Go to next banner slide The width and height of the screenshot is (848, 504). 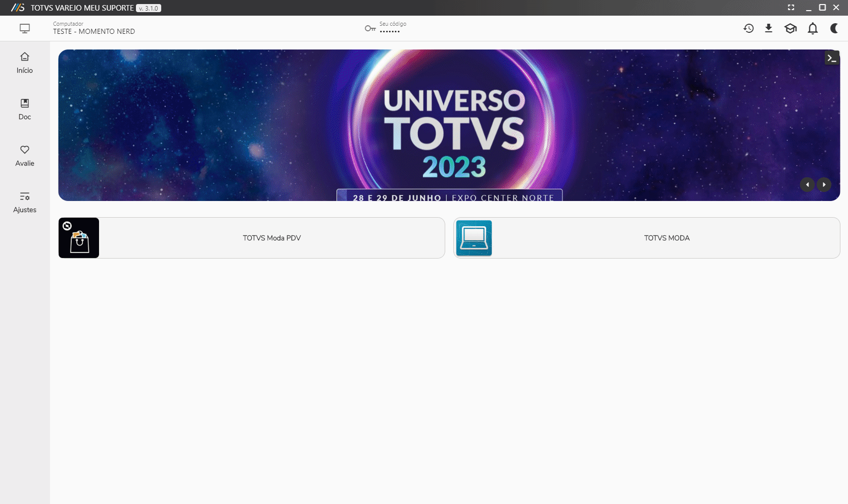824,184
